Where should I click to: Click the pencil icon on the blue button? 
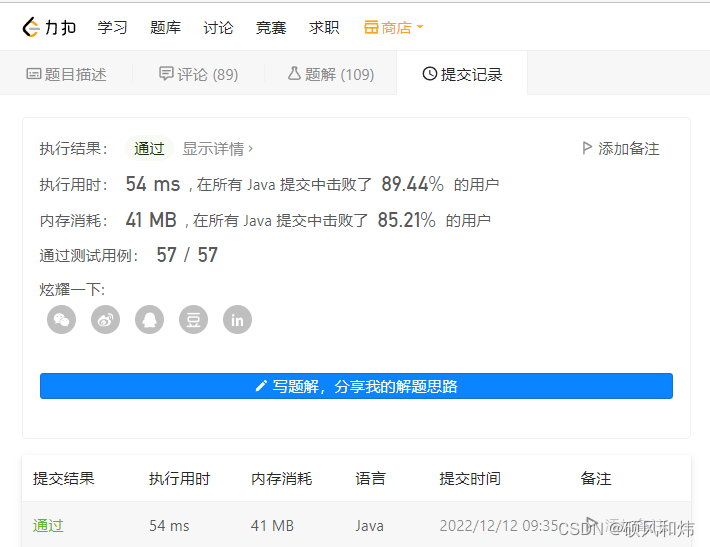point(261,386)
